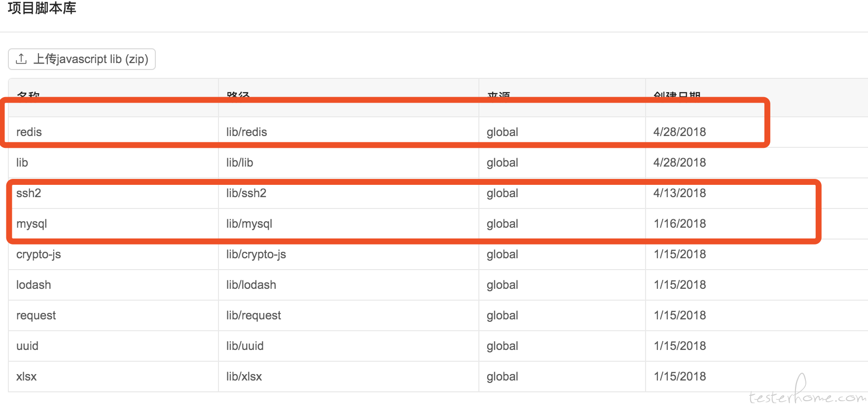Click the lib/redis path cell
The height and width of the screenshot is (415, 868).
(x=247, y=132)
